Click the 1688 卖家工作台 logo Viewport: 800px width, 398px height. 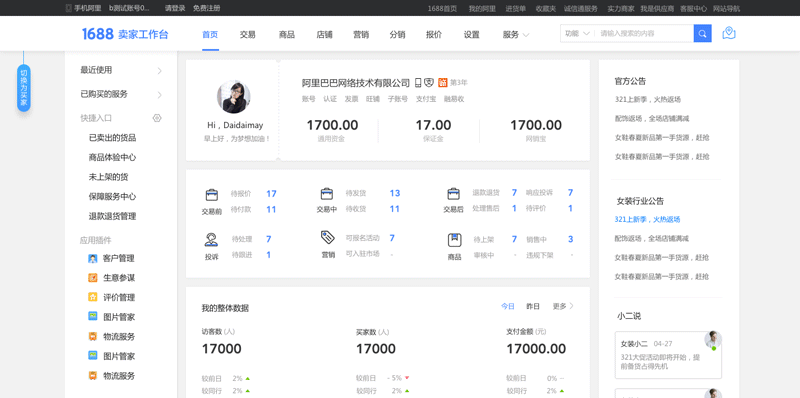[x=125, y=34]
